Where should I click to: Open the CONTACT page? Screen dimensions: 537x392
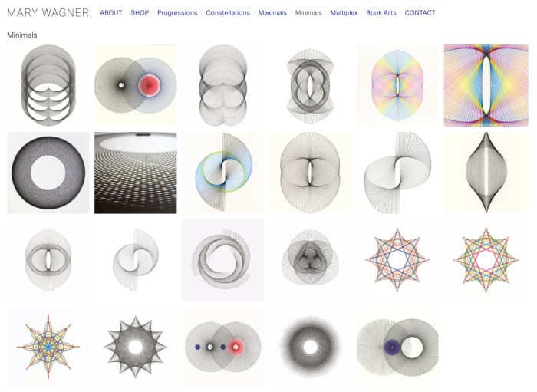tap(420, 13)
